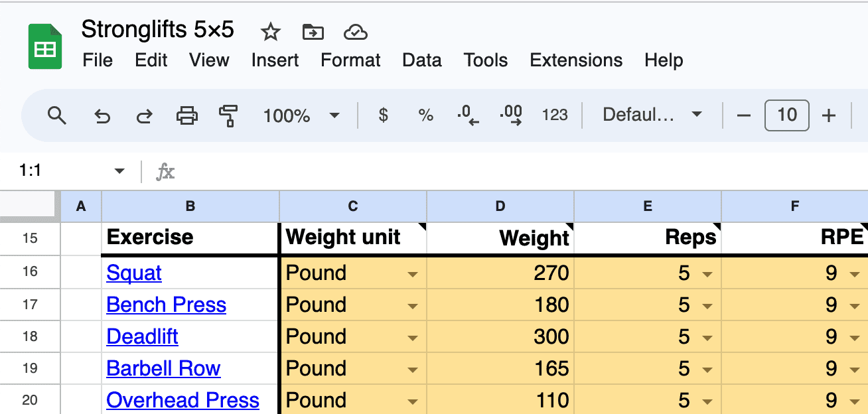Select column header D

click(x=500, y=206)
